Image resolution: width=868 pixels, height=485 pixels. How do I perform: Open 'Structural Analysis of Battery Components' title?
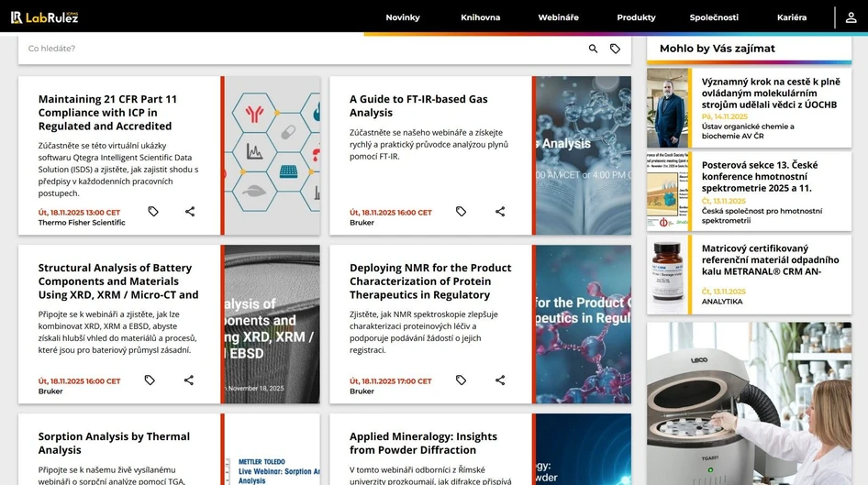pos(118,281)
